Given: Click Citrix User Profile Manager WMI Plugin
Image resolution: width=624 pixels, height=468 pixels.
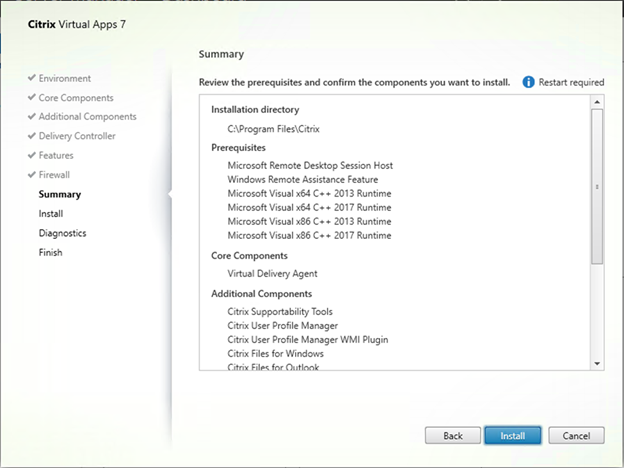Looking at the screenshot, I should (308, 339).
